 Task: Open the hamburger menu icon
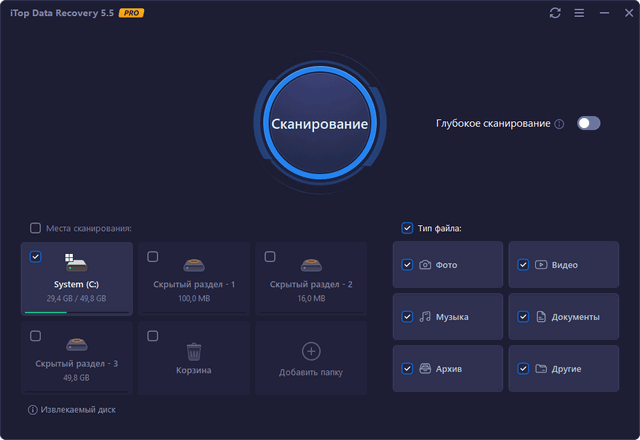(x=579, y=13)
